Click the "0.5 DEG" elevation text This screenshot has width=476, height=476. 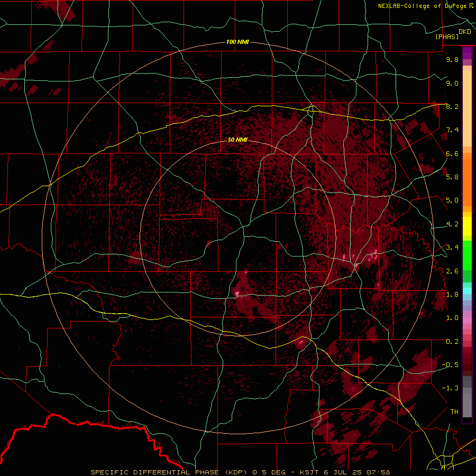click(x=269, y=472)
